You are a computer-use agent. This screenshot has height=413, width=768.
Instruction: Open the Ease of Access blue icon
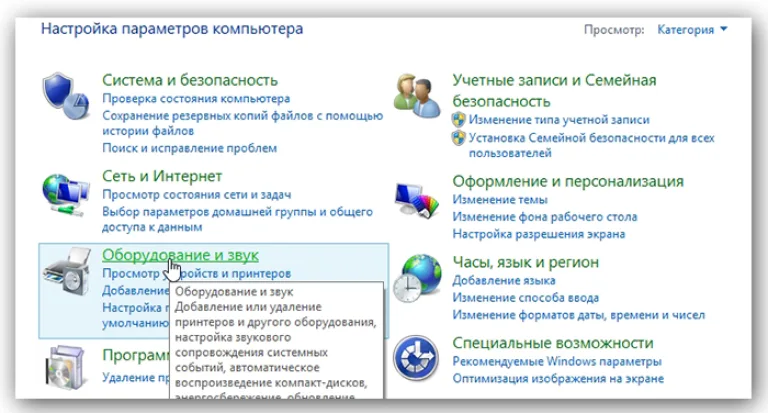point(416,358)
